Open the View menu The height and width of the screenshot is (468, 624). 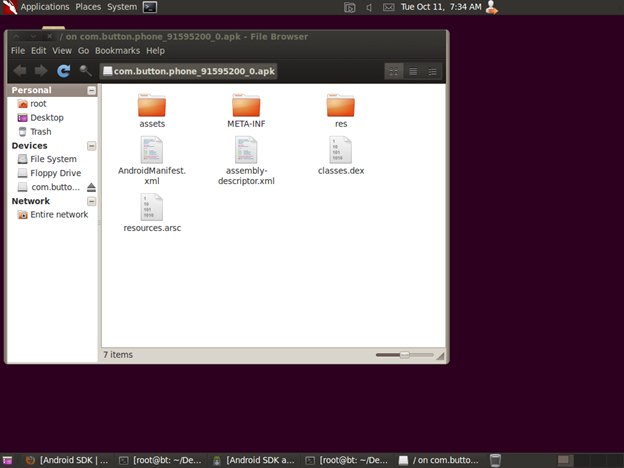click(x=62, y=50)
